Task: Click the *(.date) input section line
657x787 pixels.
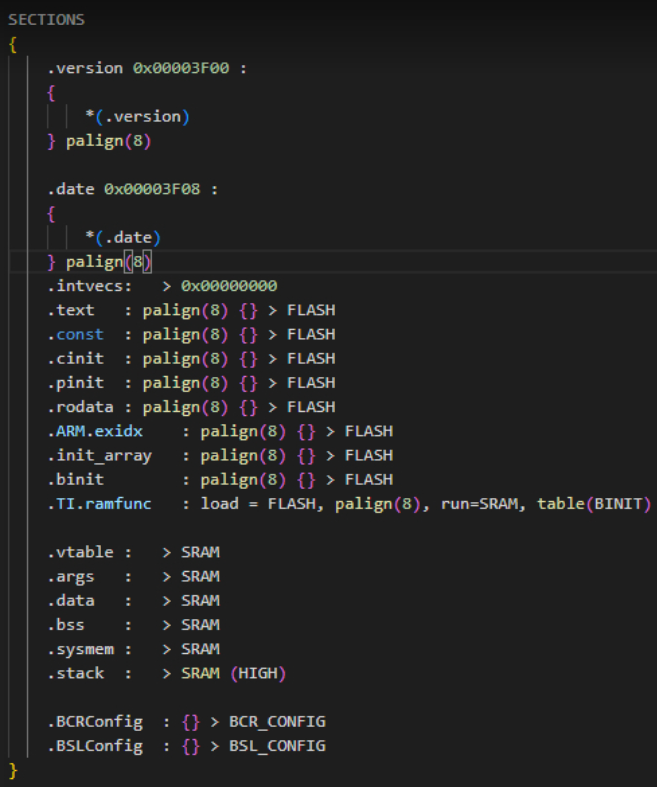Action: coord(123,237)
